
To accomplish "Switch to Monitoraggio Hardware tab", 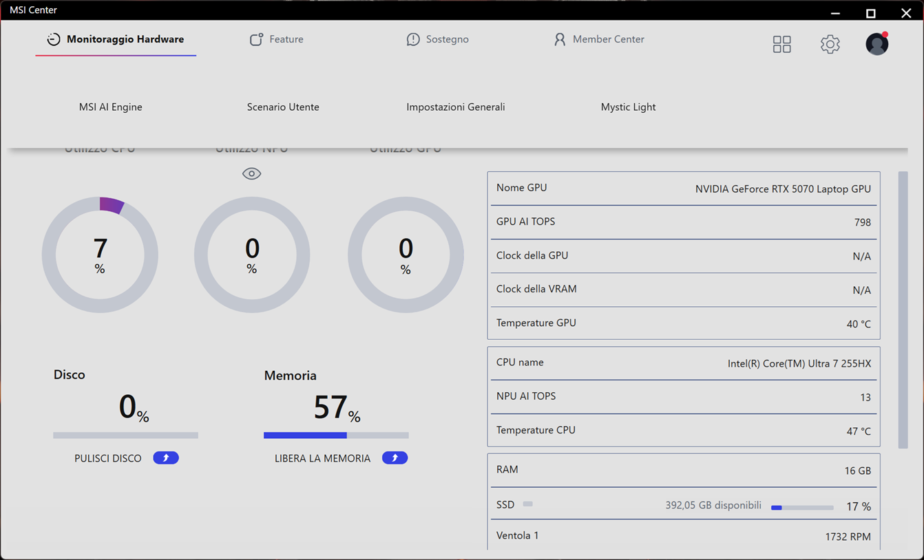I will point(116,39).
